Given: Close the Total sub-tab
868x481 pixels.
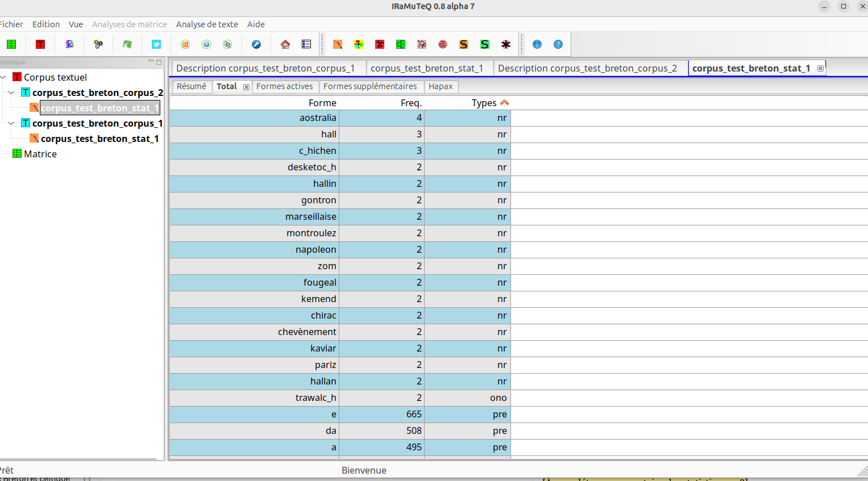Looking at the screenshot, I should [246, 87].
